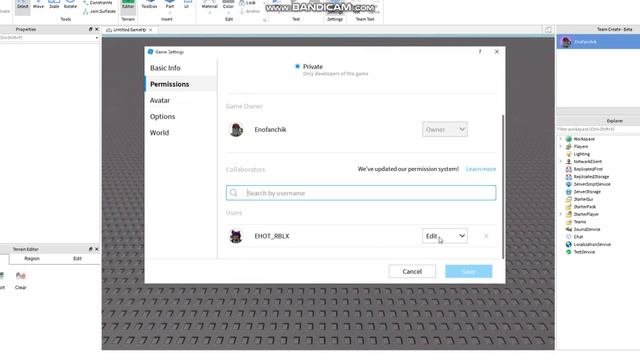Click the help question mark in Game Settings
This screenshot has width=640, height=360.
(x=480, y=51)
